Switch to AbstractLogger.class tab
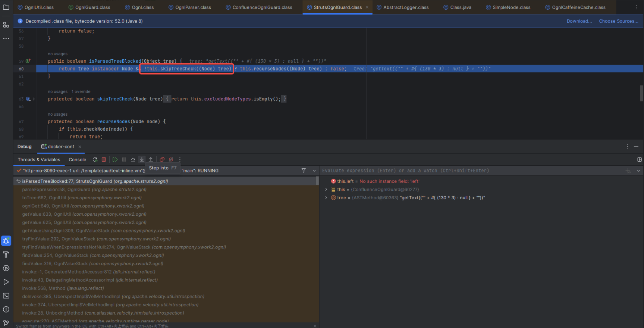This screenshot has height=328, width=644. (402, 7)
